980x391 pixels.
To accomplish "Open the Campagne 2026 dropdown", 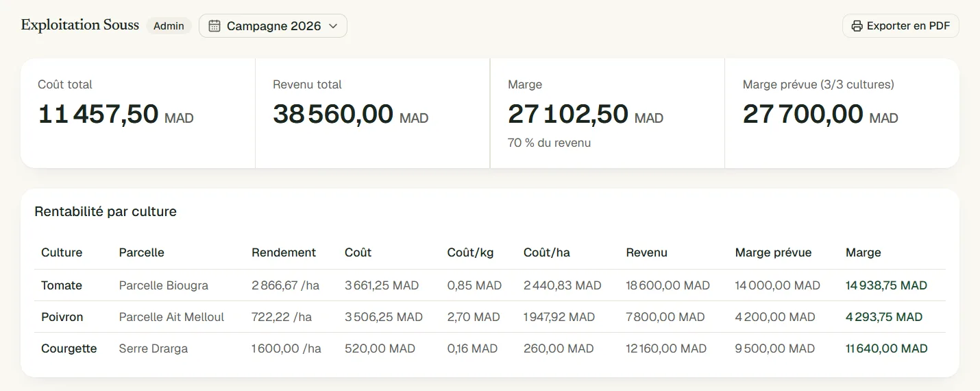I will coord(273,26).
